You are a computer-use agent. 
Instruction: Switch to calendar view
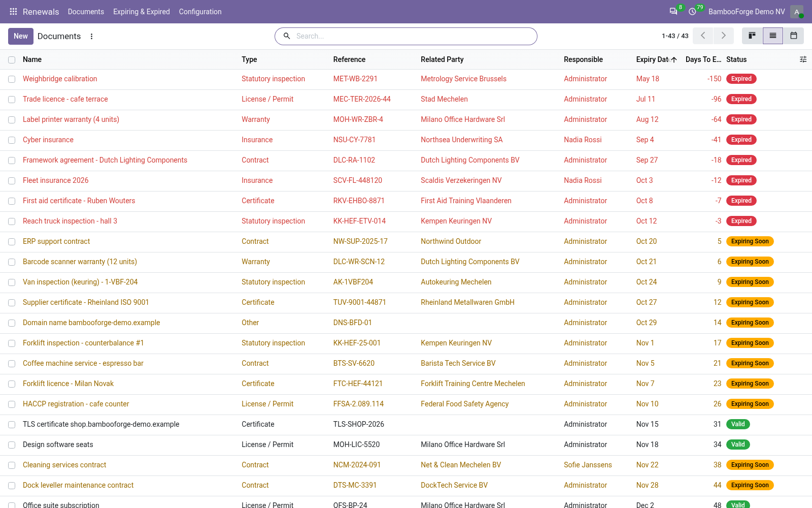coord(794,36)
